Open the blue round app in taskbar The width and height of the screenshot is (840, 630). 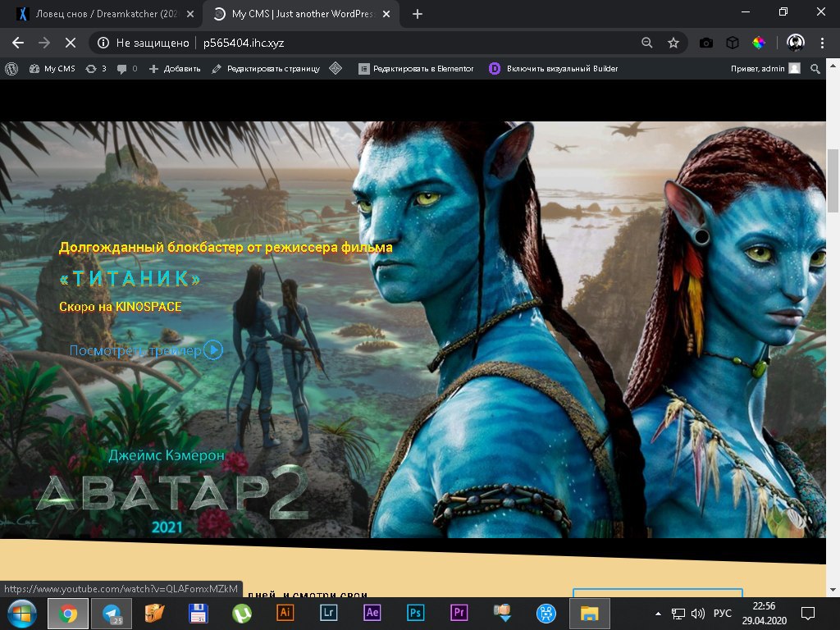(546, 613)
